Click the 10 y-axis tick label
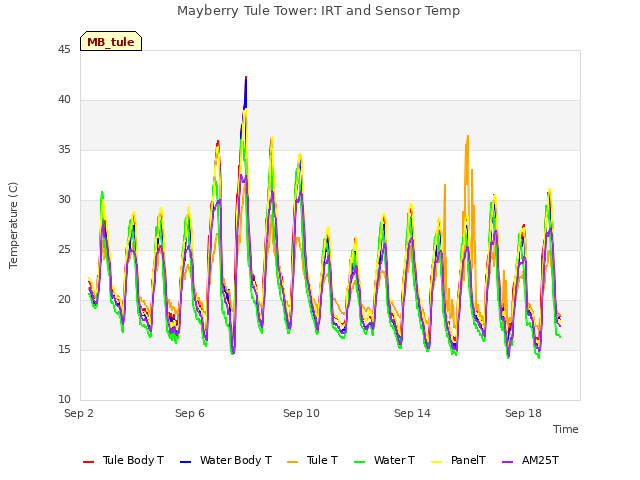 coord(64,400)
